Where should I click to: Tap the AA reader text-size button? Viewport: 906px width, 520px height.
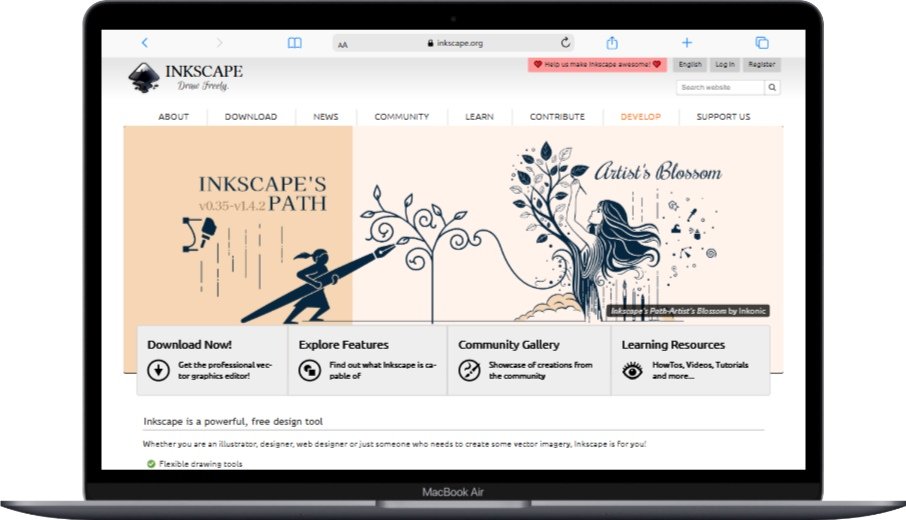click(x=343, y=44)
